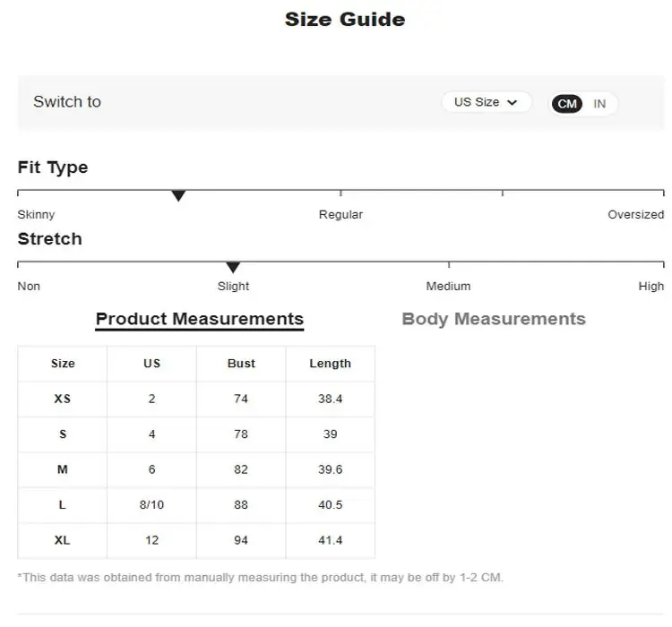Click the Slight label under Stretch
This screenshot has width=672, height=627.
click(233, 286)
